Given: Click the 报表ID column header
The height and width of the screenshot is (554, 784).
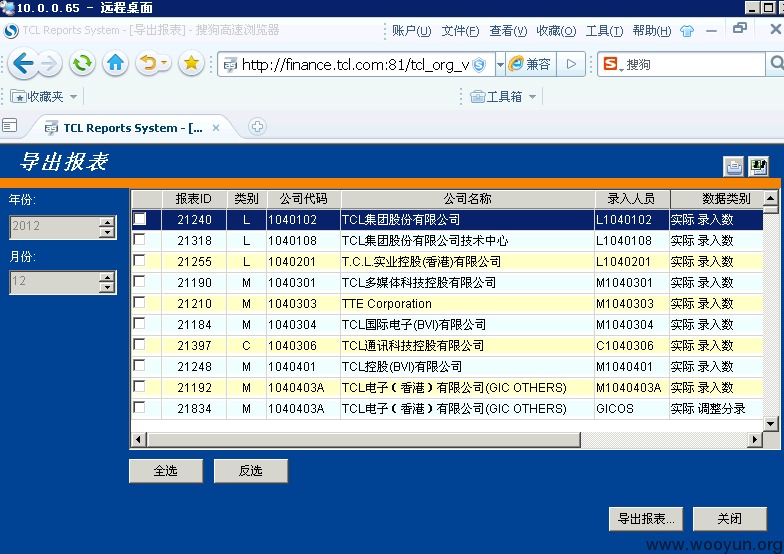Looking at the screenshot, I should point(194,199).
